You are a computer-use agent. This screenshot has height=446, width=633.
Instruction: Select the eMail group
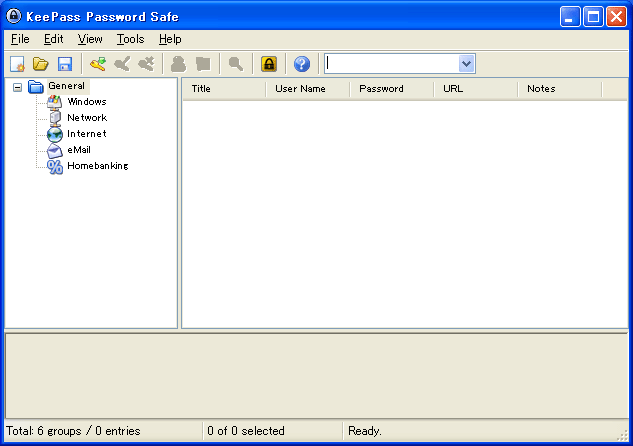[x=79, y=150]
